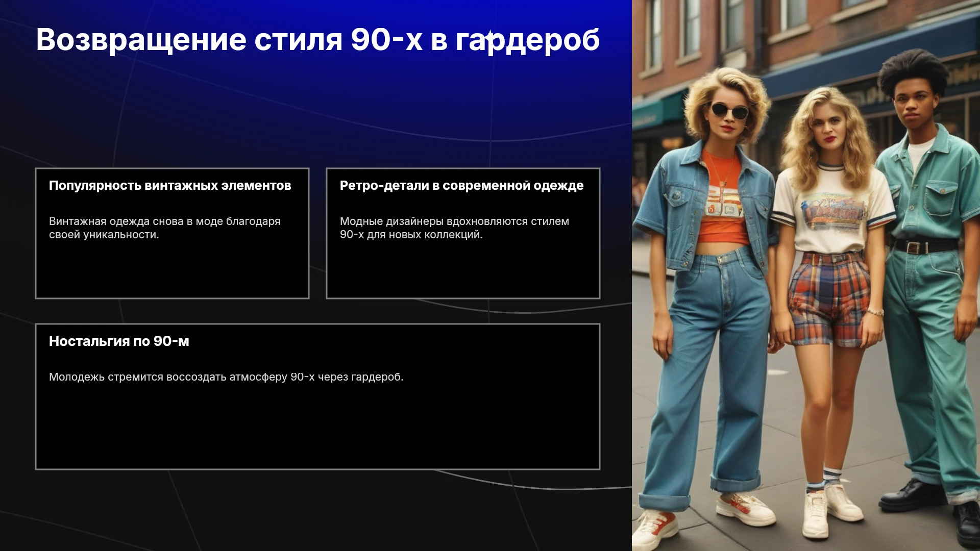Click the black belt on the teal jumpsuit

[924, 246]
